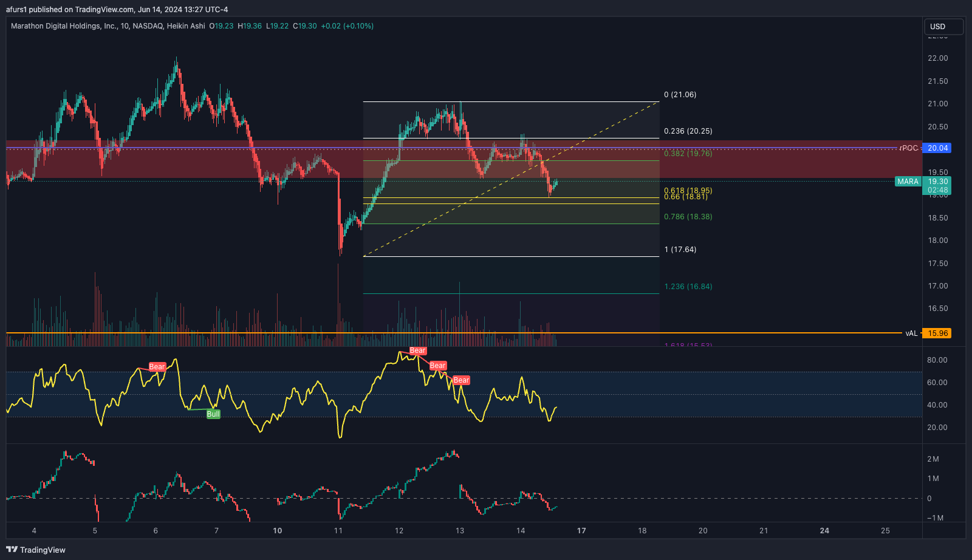Click the open value O19.23
The image size is (972, 560).
tap(221, 26)
